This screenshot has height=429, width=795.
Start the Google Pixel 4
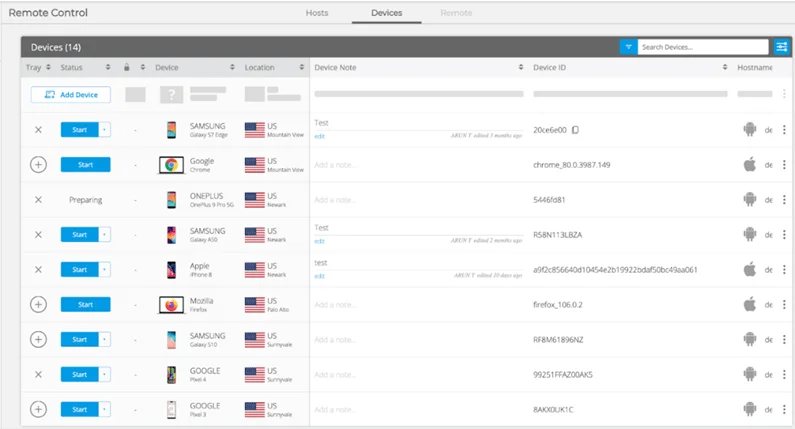tap(80, 374)
